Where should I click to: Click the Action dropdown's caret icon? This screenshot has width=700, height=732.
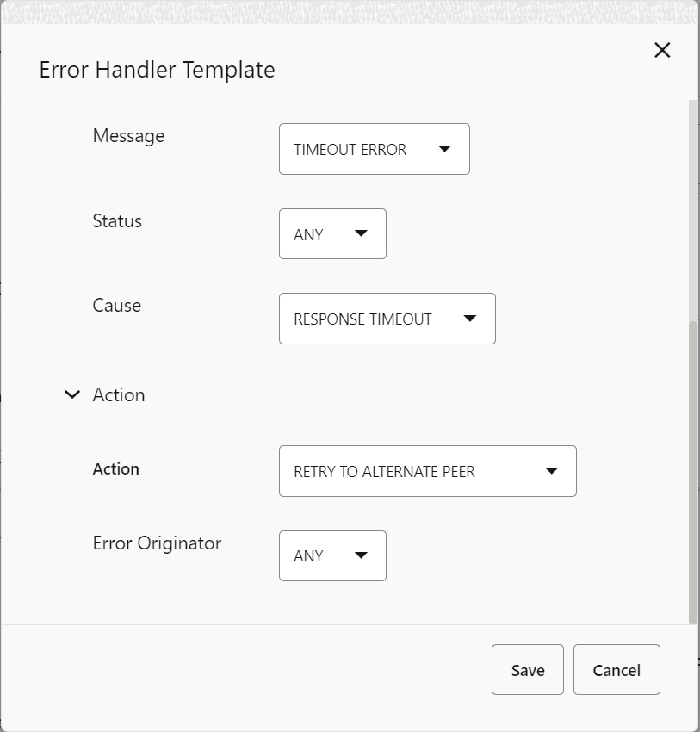click(552, 471)
